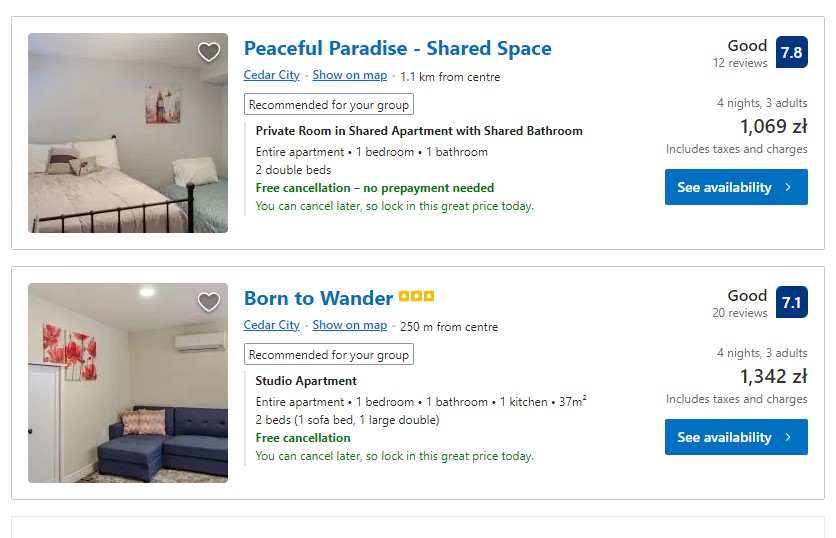Image resolution: width=836 pixels, height=538 pixels.
Task: Open Born to Wander listing title
Action: (318, 298)
